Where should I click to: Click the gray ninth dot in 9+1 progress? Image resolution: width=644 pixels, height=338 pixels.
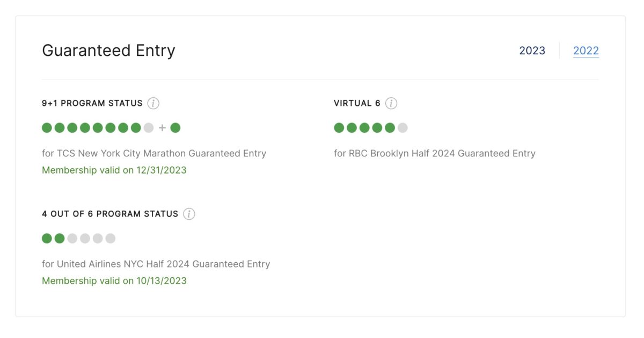coord(149,128)
